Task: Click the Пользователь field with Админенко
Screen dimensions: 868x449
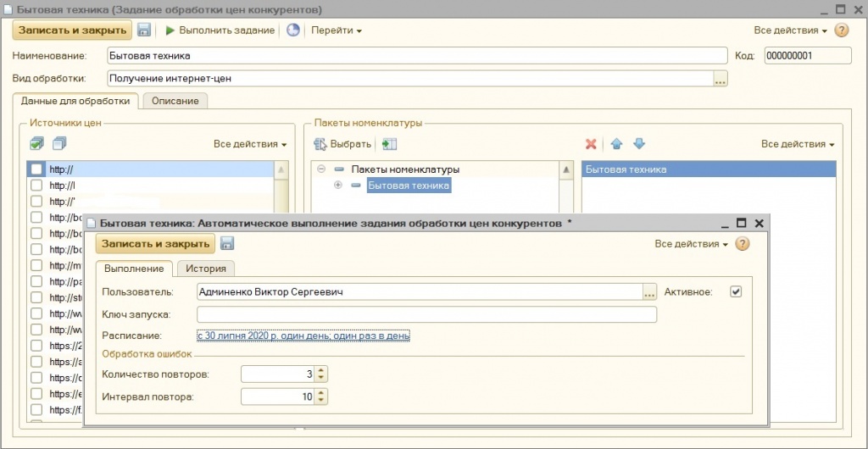Action: [420, 292]
